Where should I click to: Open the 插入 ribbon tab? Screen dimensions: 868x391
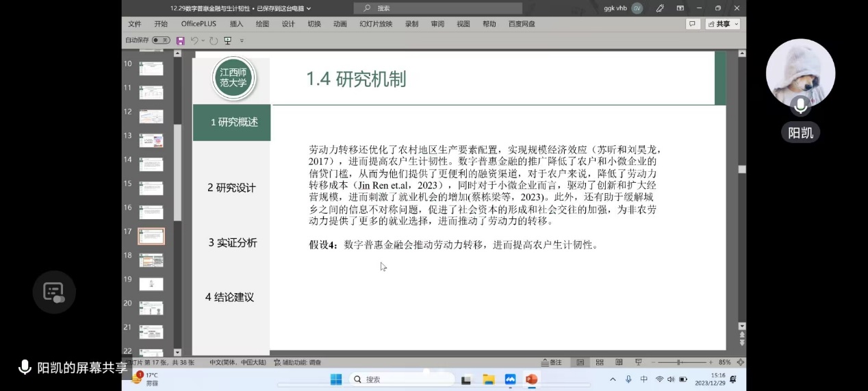tap(236, 24)
